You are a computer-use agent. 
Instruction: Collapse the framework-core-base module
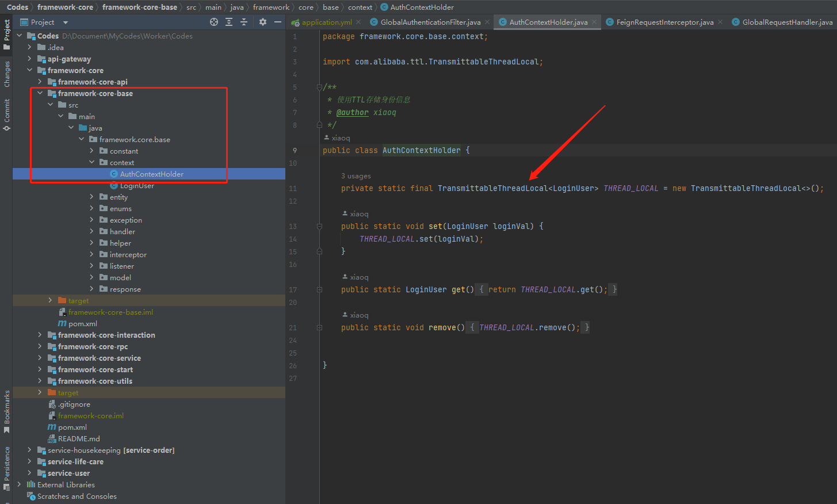click(40, 93)
